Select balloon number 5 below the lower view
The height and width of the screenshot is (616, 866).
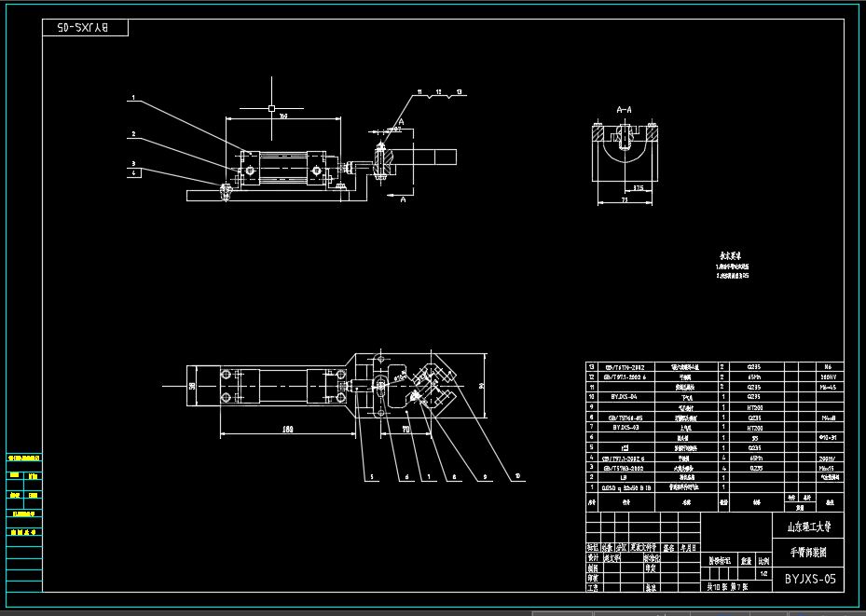372,477
